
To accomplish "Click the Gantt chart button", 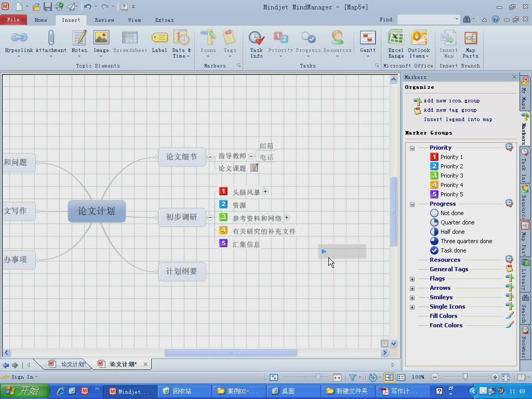I will tap(368, 42).
